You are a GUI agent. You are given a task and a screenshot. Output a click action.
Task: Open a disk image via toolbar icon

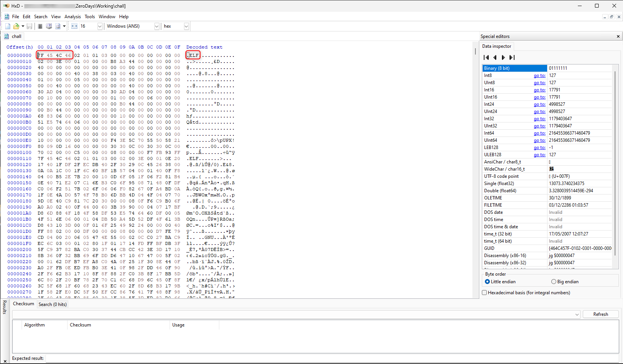click(58, 26)
